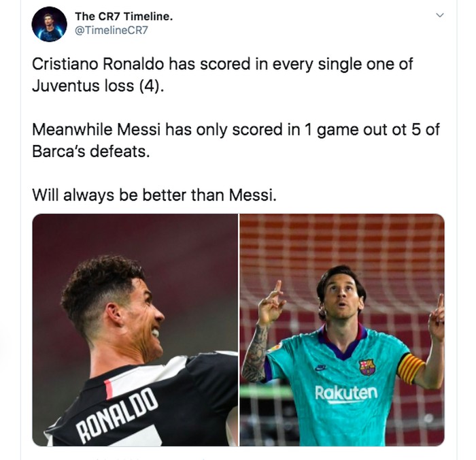The width and height of the screenshot is (476, 460).
Task: Click the line 'Will always be better than Messi.'
Action: [x=154, y=195]
